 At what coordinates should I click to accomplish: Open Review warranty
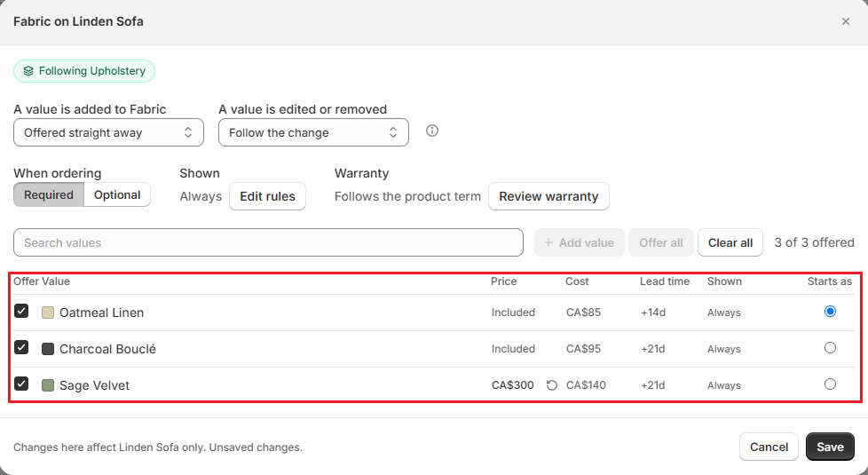pos(548,196)
